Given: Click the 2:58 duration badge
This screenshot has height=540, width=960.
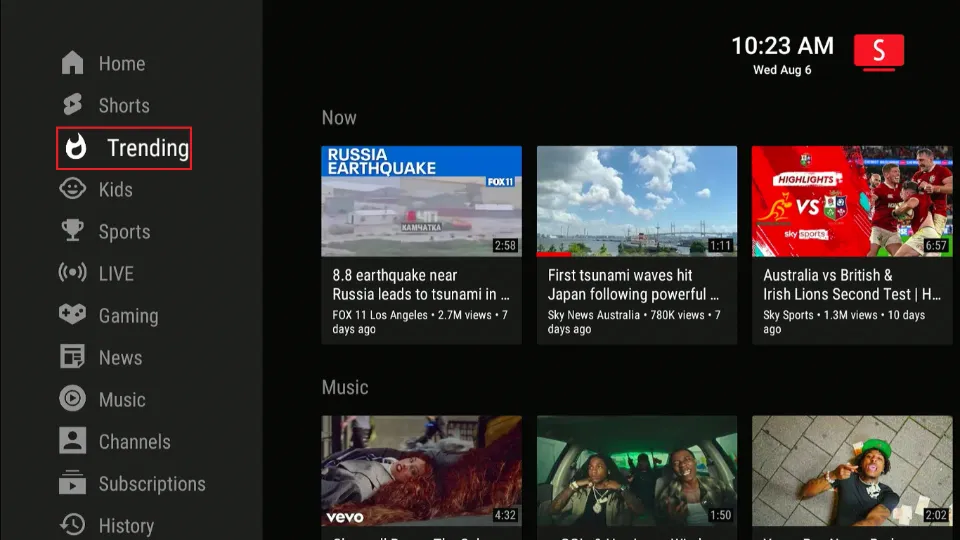Looking at the screenshot, I should (505, 246).
